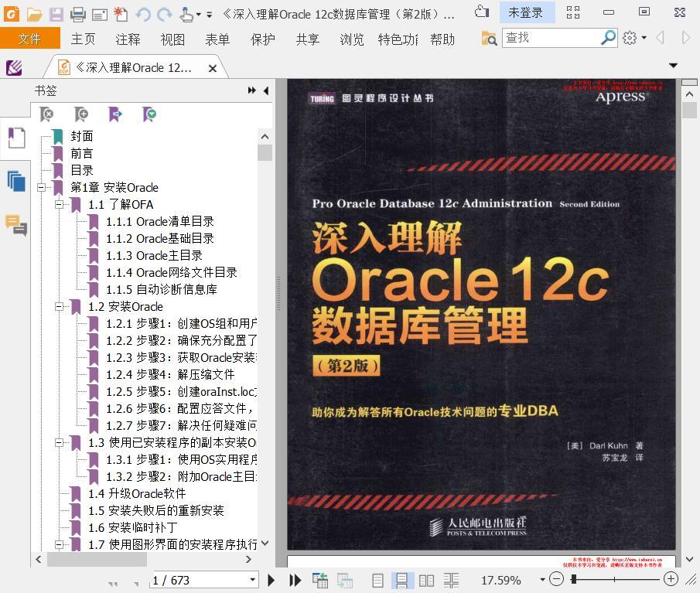Click the print icon in quick toolbar

77,14
